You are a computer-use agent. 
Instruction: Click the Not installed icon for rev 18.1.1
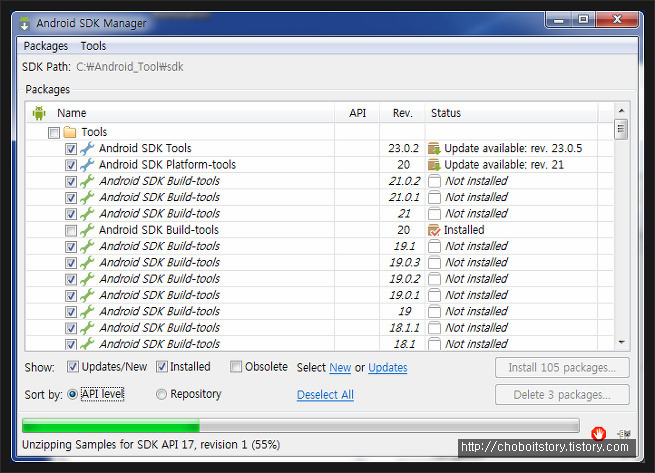tap(434, 328)
